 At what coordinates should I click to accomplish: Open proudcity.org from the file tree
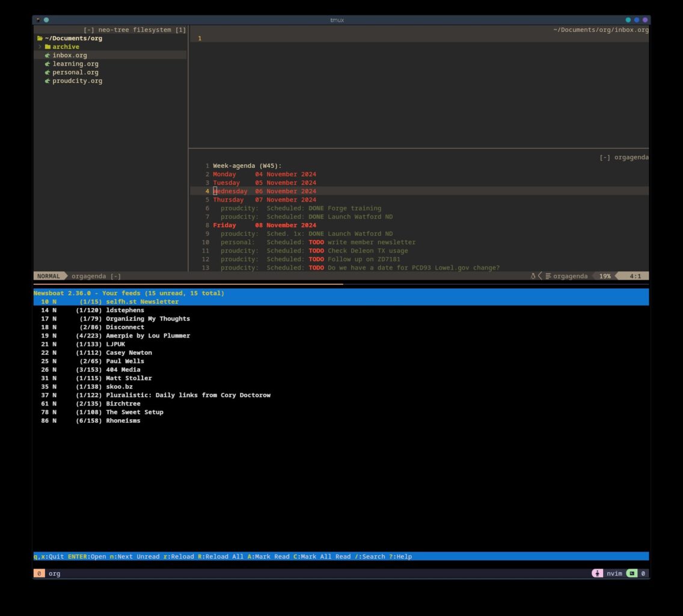click(x=77, y=81)
